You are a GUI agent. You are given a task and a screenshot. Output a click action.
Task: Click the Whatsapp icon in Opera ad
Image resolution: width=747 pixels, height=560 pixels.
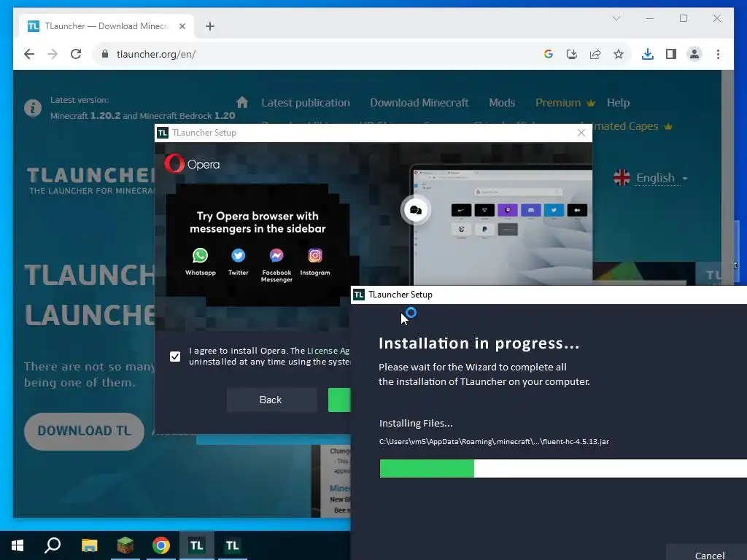pos(200,256)
